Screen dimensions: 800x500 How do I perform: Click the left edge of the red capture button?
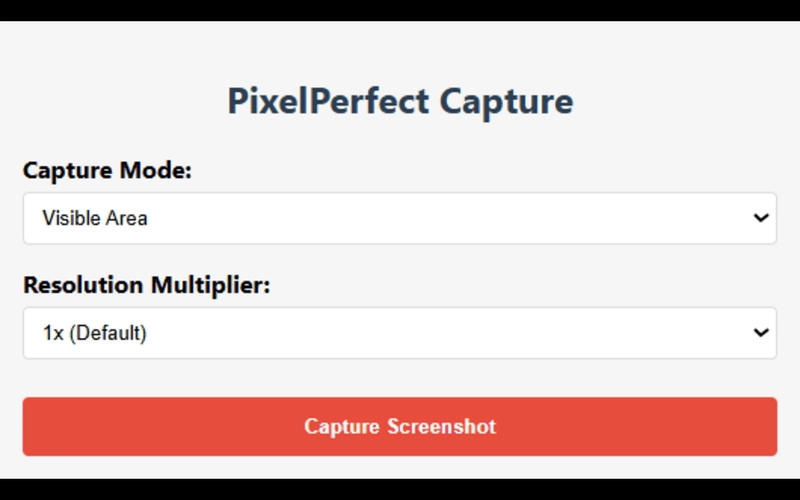[30, 426]
